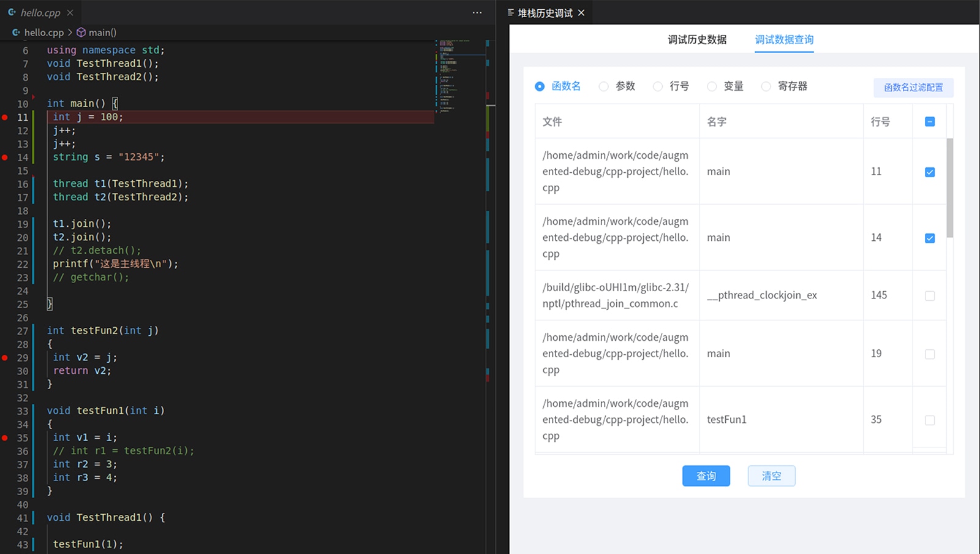Image resolution: width=980 pixels, height=554 pixels.
Task: Close the 堆栈历史调试 panel tab
Action: tap(581, 13)
